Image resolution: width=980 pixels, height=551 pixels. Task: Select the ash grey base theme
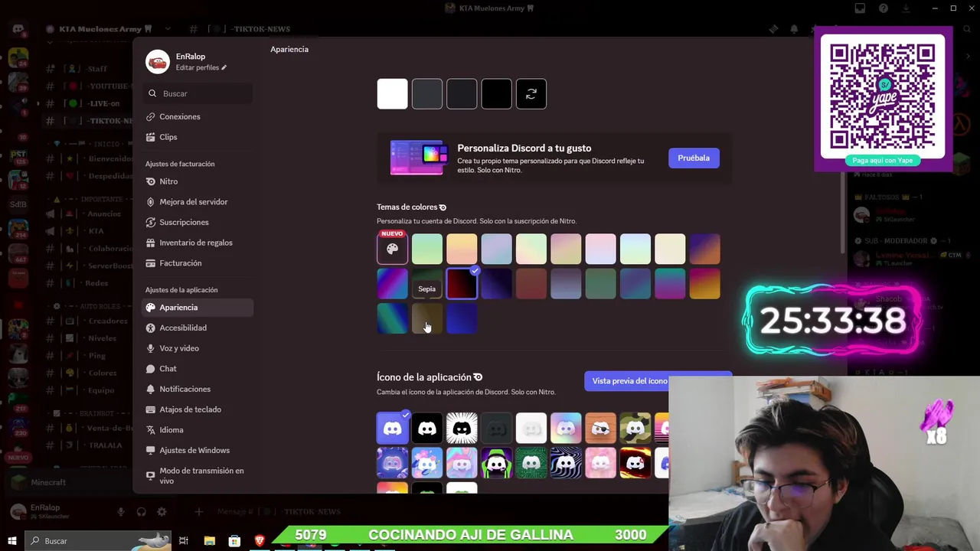(427, 94)
